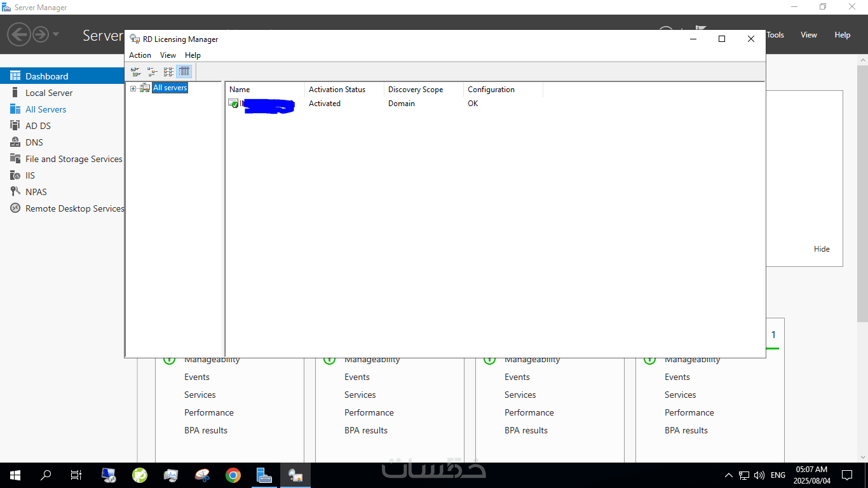Screen dimensions: 868x488
Task: Click the Domain discovery scope cell
Action: [402, 104]
